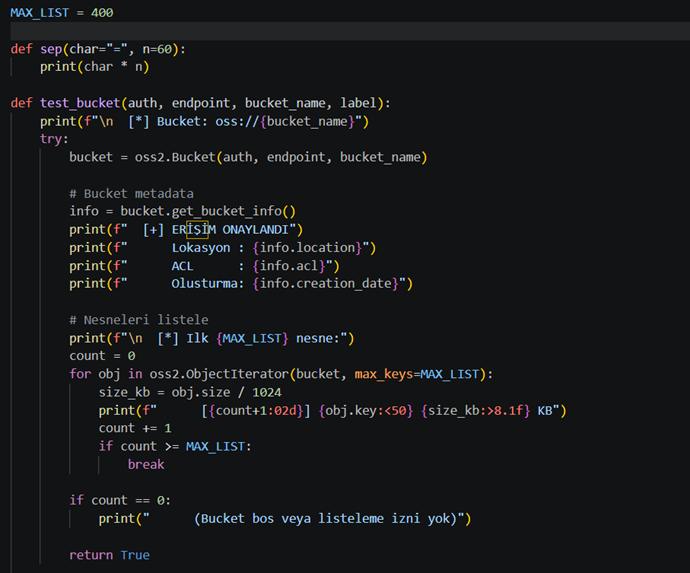Screen dimensions: 690x573
Task: Click 'return True' statement
Action: 109,555
